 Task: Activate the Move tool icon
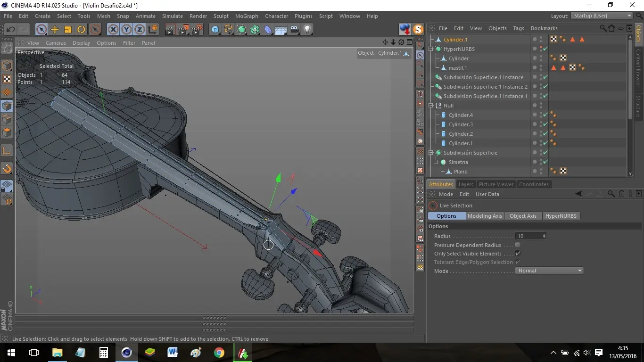tap(55, 29)
